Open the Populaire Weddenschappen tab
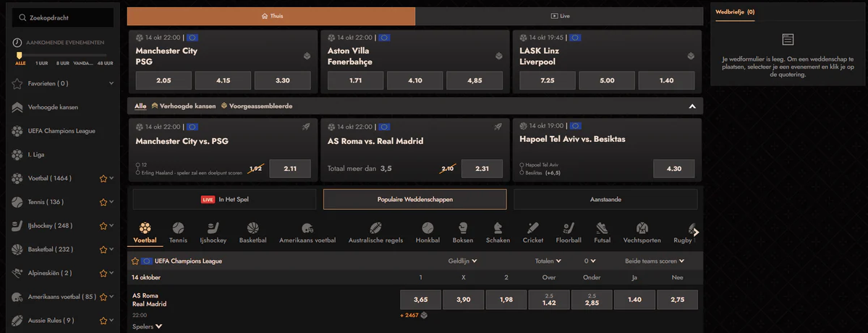 point(414,199)
